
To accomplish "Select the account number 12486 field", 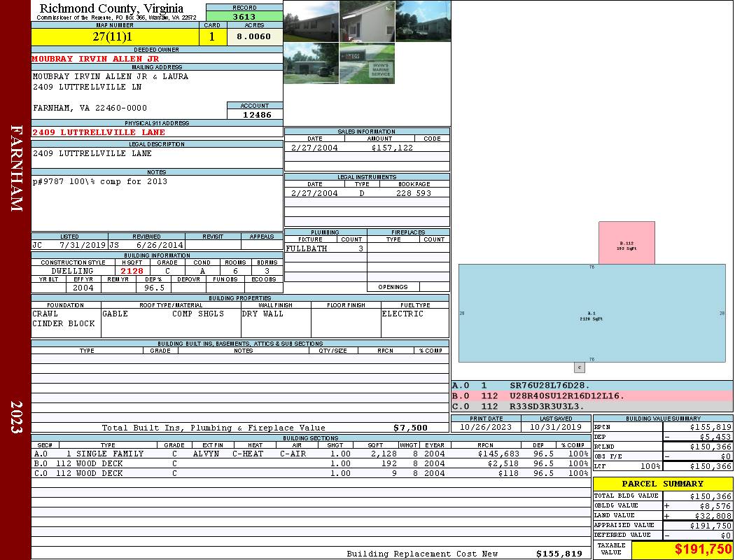I will (x=255, y=115).
